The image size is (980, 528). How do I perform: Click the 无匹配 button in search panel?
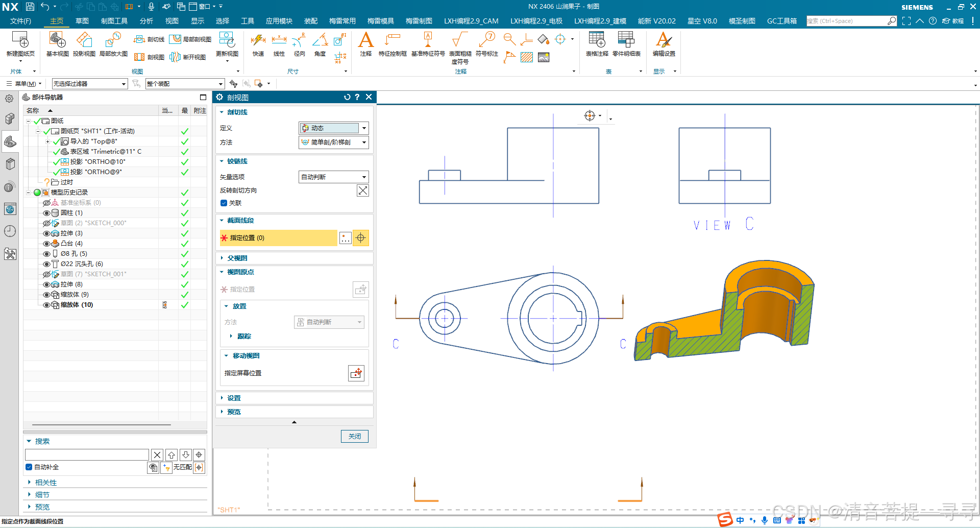coord(182,467)
